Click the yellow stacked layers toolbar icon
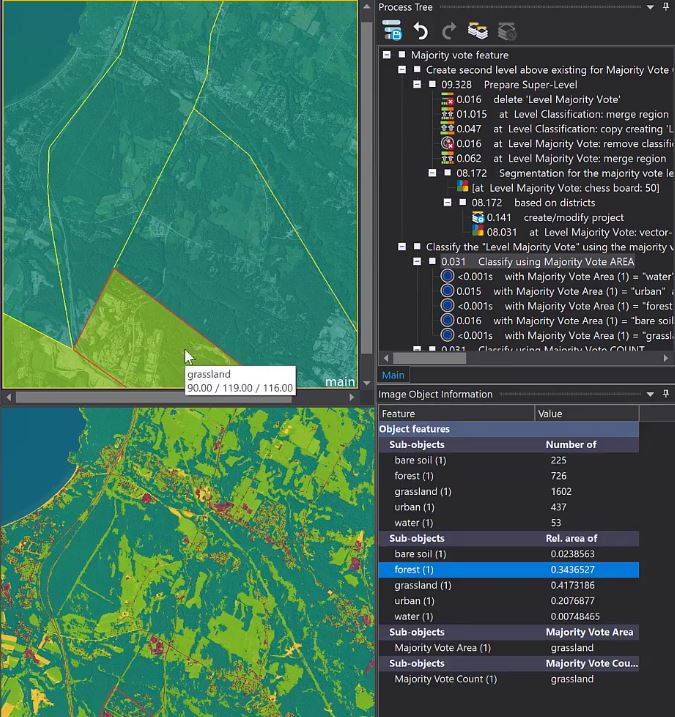The width and height of the screenshot is (675, 717). coord(478,31)
